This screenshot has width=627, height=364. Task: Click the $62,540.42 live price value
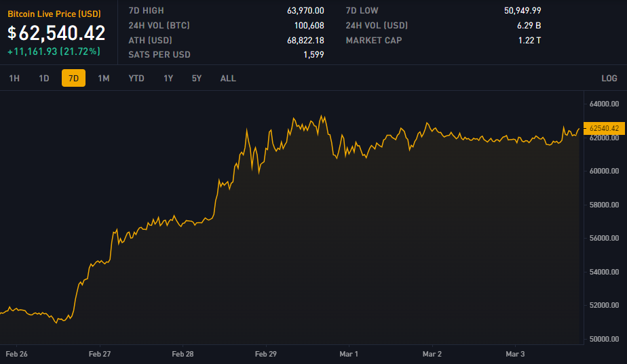[x=56, y=33]
